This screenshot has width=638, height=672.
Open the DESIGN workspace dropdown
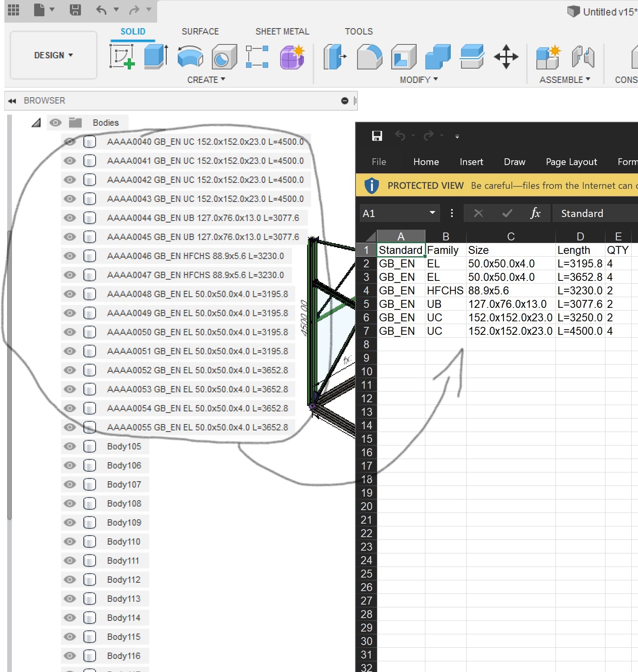[54, 55]
